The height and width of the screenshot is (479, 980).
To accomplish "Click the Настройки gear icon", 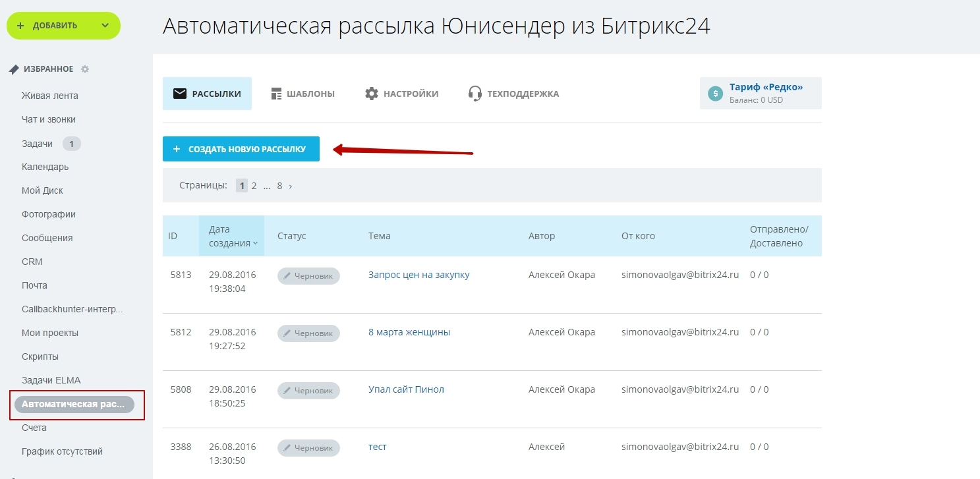I will [372, 94].
